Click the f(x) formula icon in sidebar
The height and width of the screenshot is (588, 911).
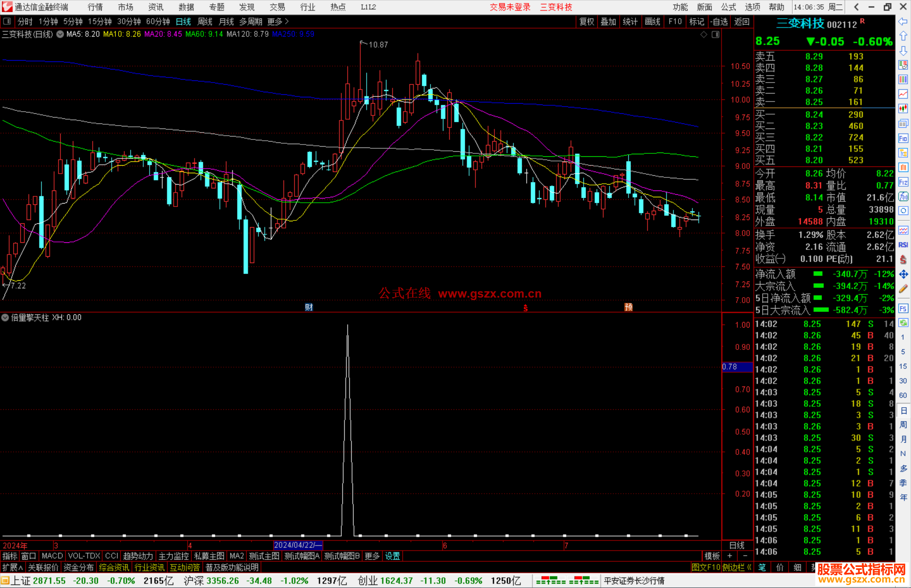(903, 196)
